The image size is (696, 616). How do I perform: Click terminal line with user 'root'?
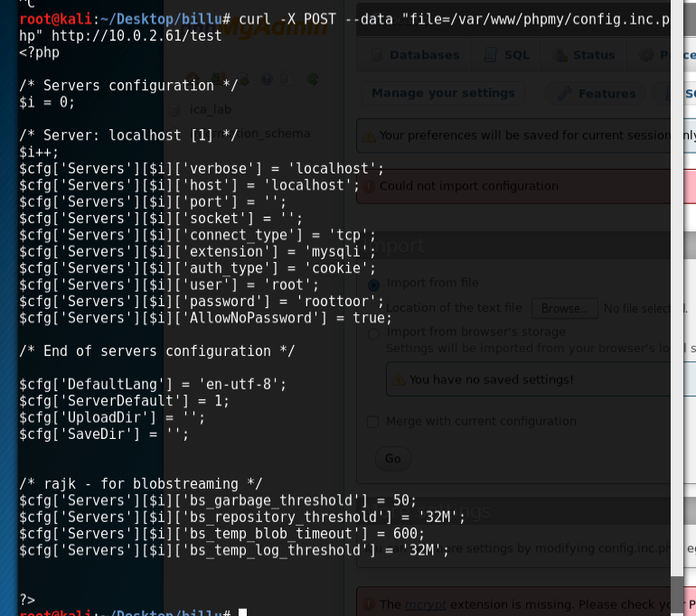[169, 285]
